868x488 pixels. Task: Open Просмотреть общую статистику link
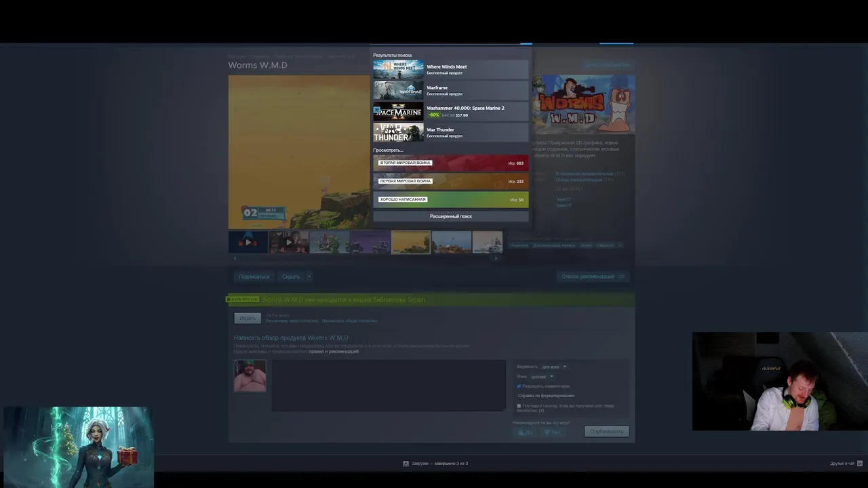(349, 321)
